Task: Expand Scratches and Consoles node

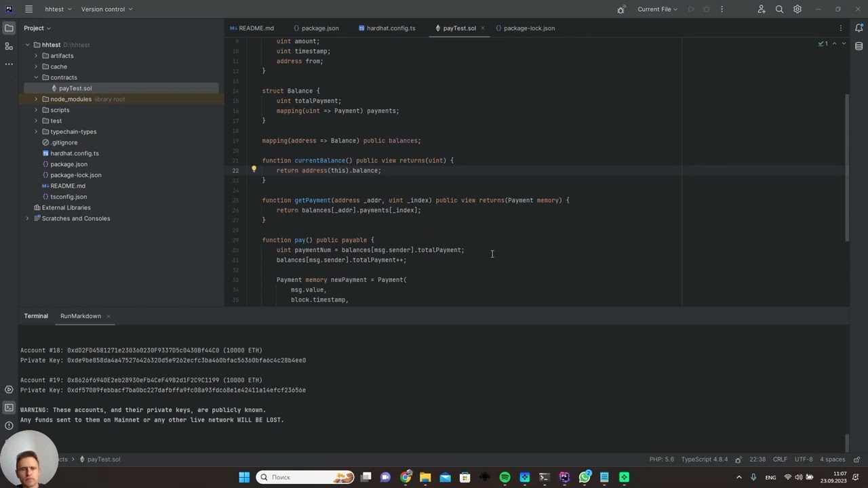Action: tap(28, 218)
